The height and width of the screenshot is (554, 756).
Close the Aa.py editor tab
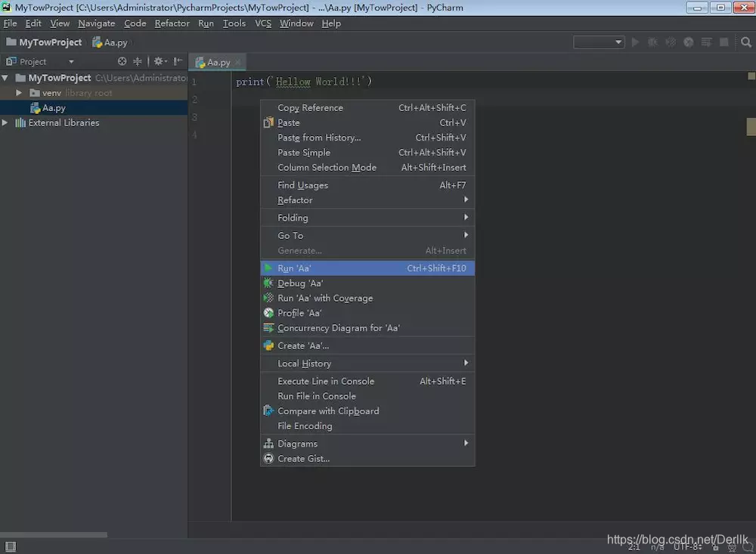pos(237,62)
